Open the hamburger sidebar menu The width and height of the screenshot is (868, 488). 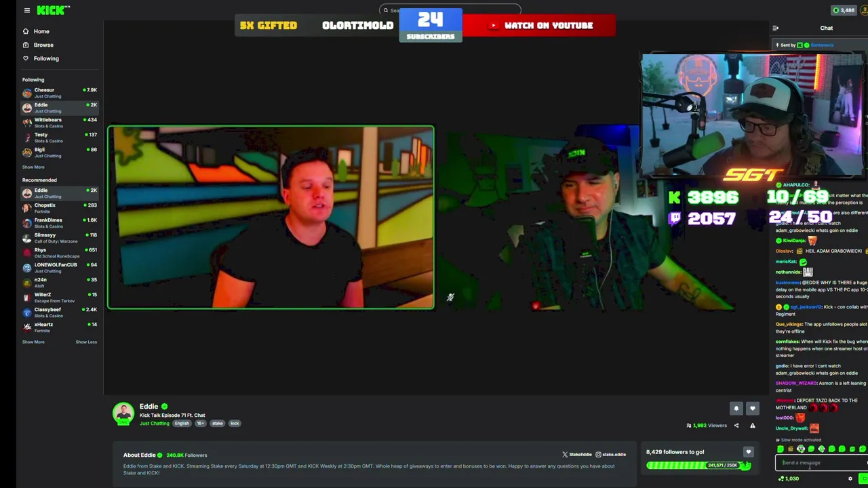26,10
